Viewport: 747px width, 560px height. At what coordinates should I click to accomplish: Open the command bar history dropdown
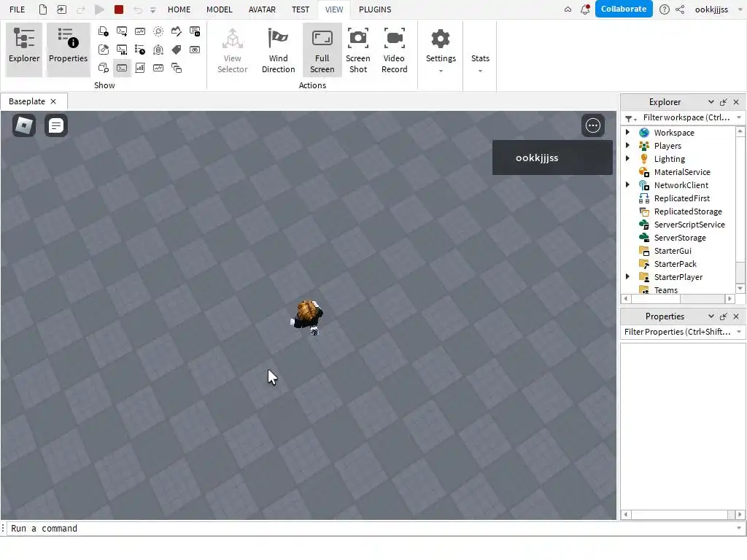[739, 528]
